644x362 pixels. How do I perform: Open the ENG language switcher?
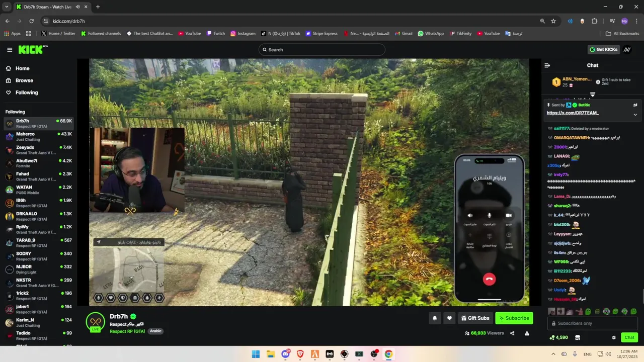coord(588,354)
